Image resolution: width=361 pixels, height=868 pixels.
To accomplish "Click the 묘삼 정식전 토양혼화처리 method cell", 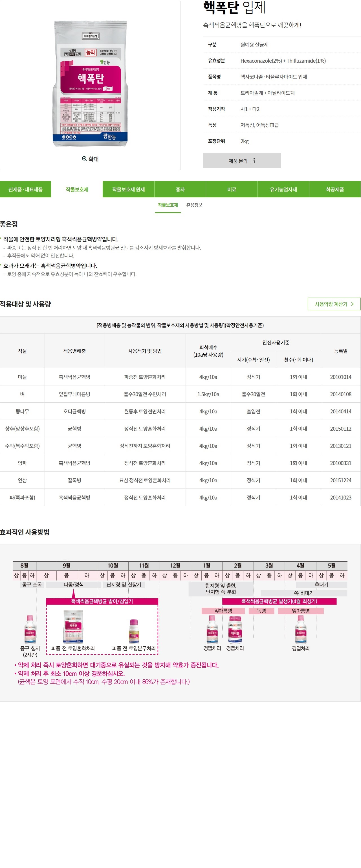I will pos(145,480).
